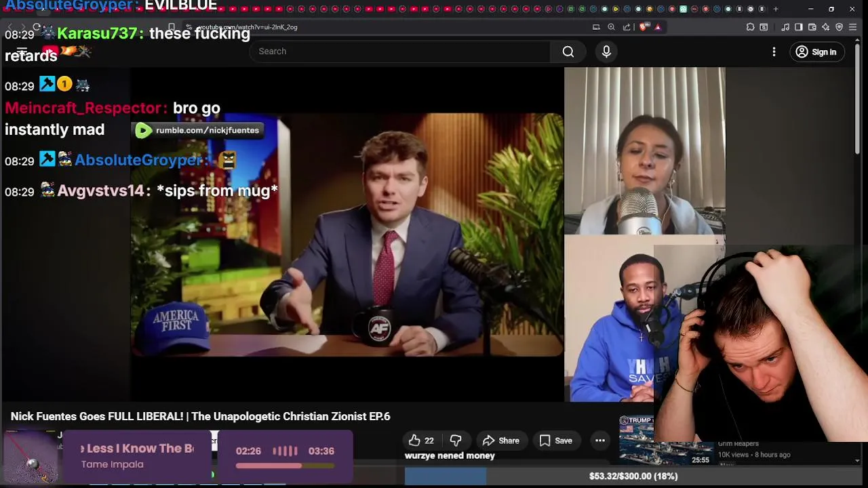Click the Tame Impala artist label
Image resolution: width=868 pixels, height=488 pixels.
click(x=113, y=464)
